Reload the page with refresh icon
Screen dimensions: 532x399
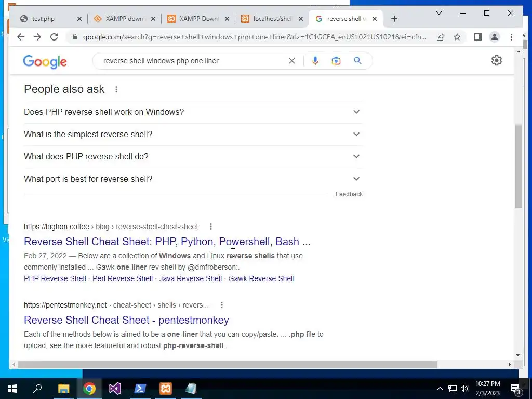54,37
